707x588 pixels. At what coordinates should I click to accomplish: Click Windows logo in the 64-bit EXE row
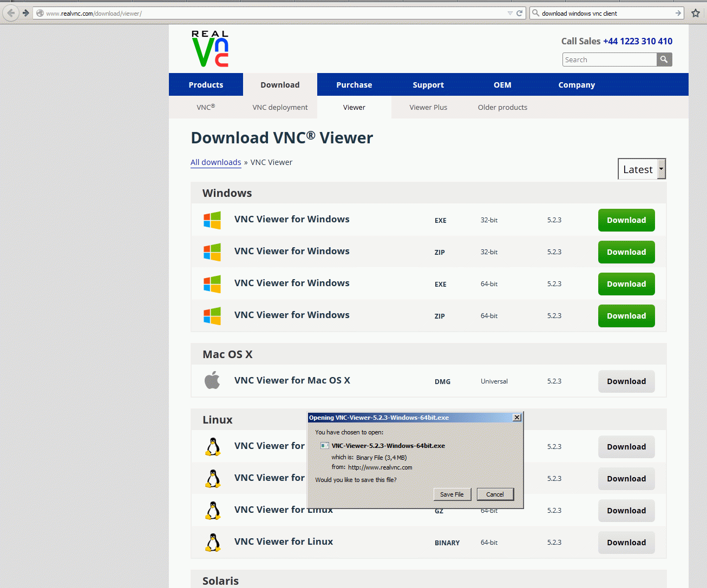(212, 284)
